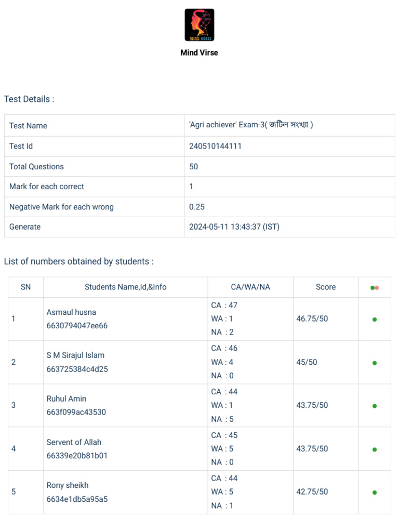
Task: Click Asmaul husna's score 46.75/50
Action: [x=312, y=318]
